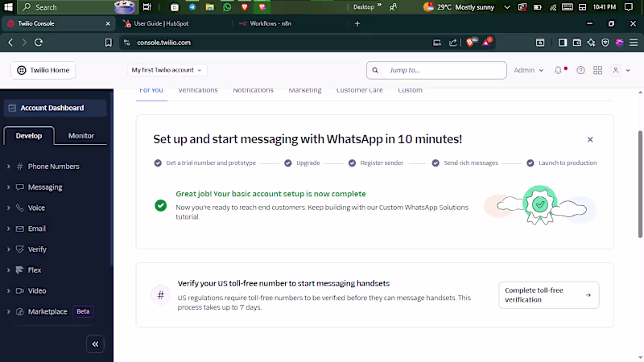Click the Email envelope icon in sidebar

(x=19, y=228)
